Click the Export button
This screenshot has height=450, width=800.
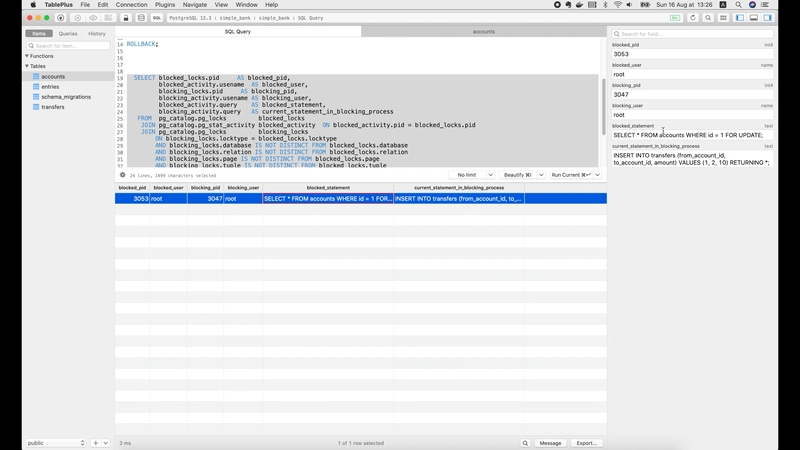click(586, 443)
